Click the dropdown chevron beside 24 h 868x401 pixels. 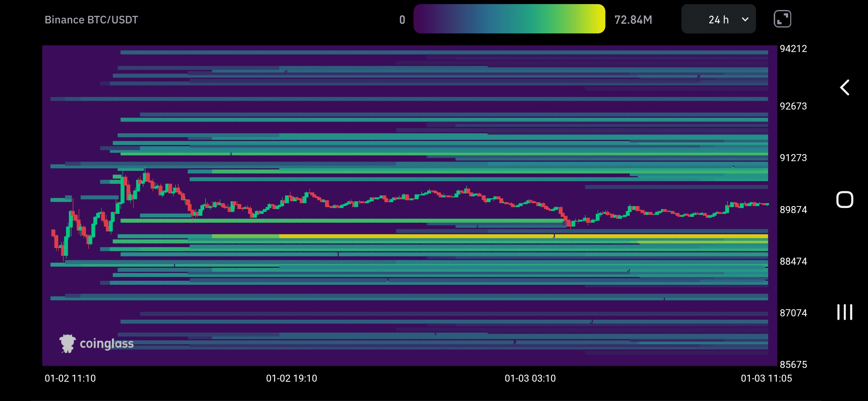coord(745,19)
